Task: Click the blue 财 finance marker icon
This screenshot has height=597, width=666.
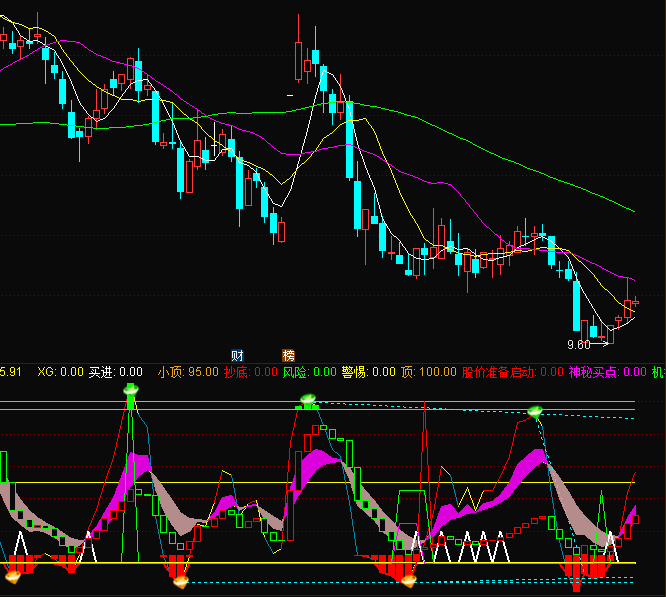Action: 237,355
